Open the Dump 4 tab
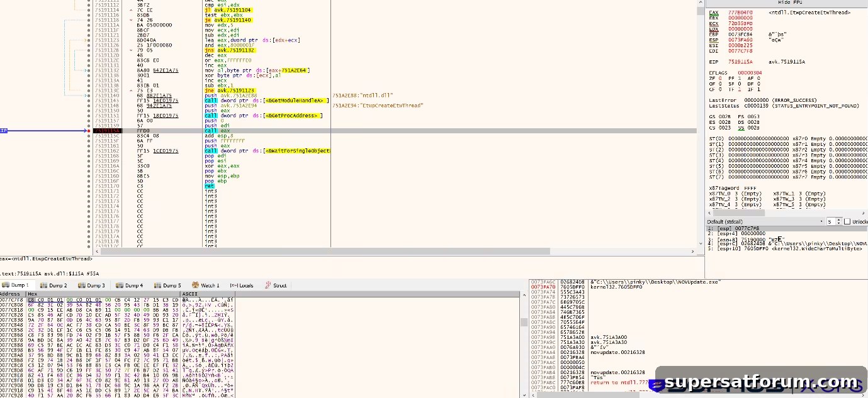Image resolution: width=868 pixels, height=398 pixels. [x=129, y=285]
